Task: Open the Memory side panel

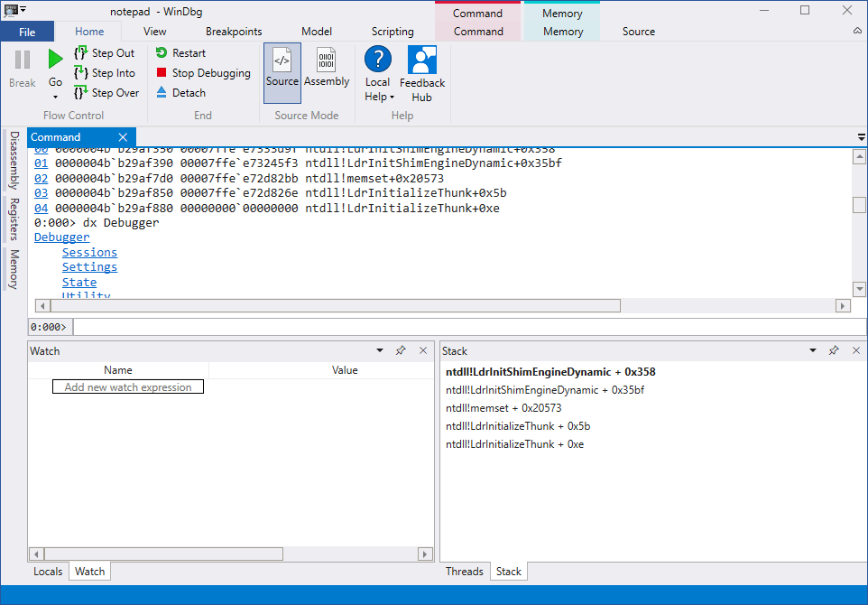Action: pyautogui.click(x=14, y=269)
